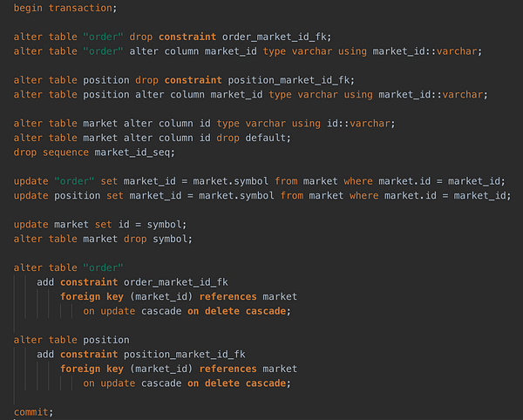Click 'position' in the last alter table statement

(106, 340)
